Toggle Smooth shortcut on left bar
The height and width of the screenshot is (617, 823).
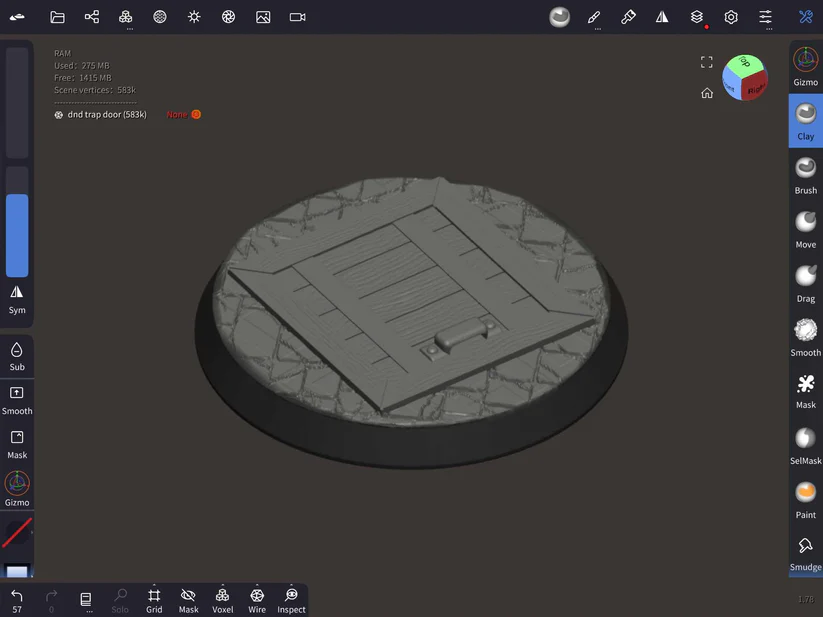pyautogui.click(x=17, y=401)
